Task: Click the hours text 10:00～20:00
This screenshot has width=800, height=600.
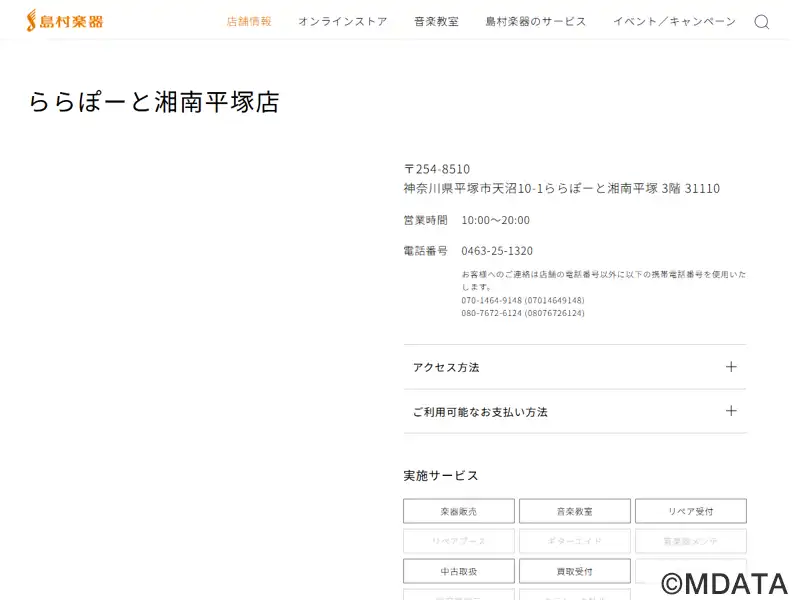Action: click(495, 220)
